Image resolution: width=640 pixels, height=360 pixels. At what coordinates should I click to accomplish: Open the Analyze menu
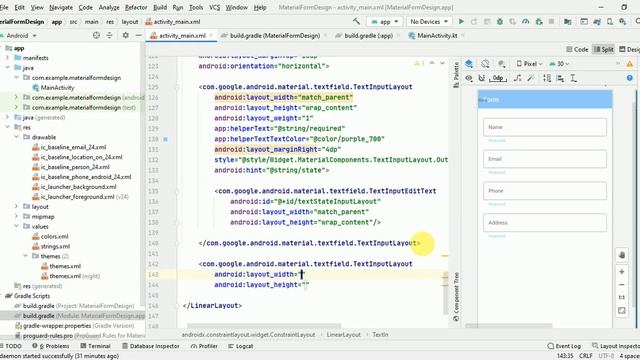109,7
